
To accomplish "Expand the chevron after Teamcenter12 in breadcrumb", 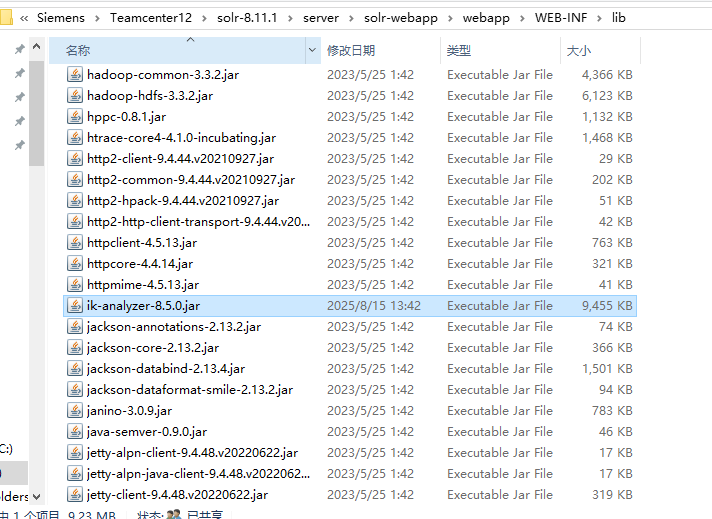I will (x=204, y=18).
